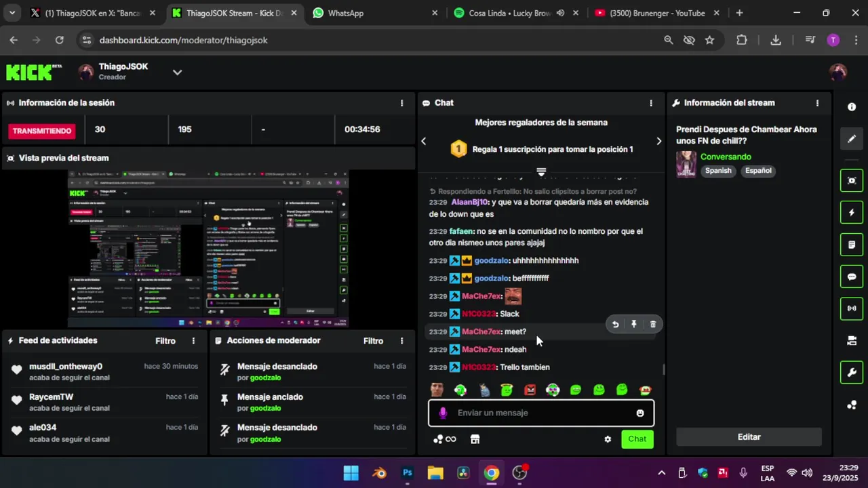Screen dimensions: 868x488
Task: Collapse the top gifters banner handle
Action: 541,171
